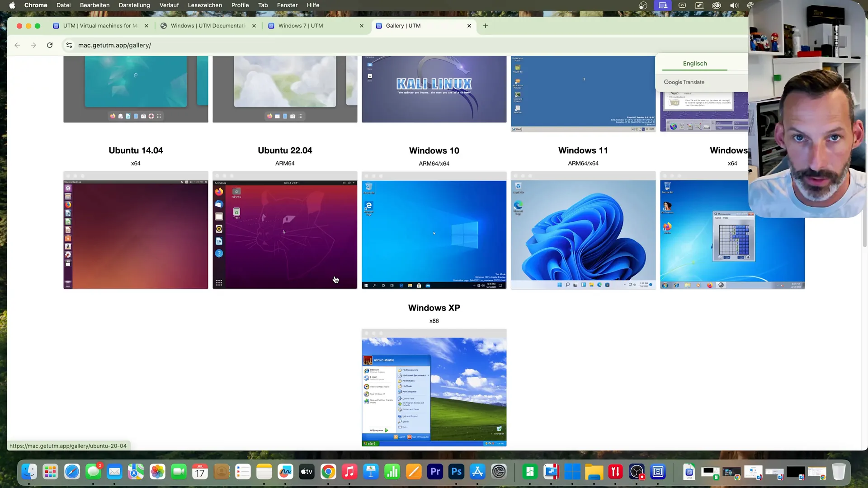This screenshot has width=868, height=488.
Task: Open Maps from the dock
Action: point(136,472)
